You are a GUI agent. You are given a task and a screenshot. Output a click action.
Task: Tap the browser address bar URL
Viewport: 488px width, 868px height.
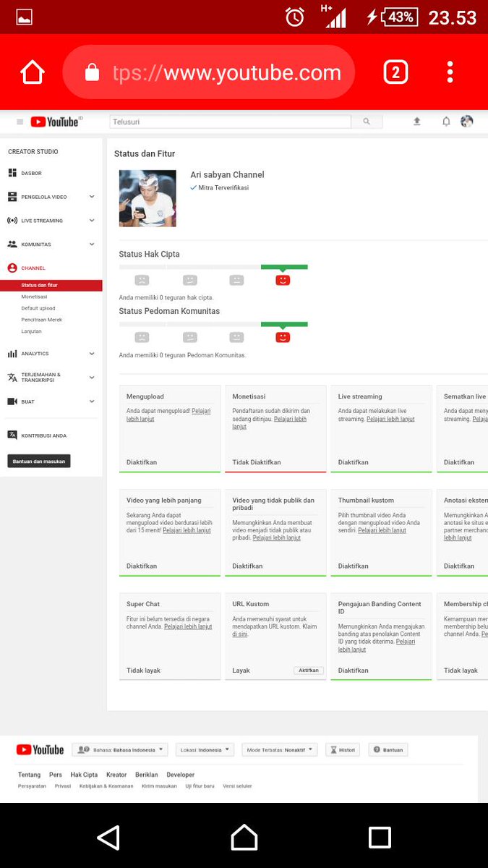pos(227,73)
